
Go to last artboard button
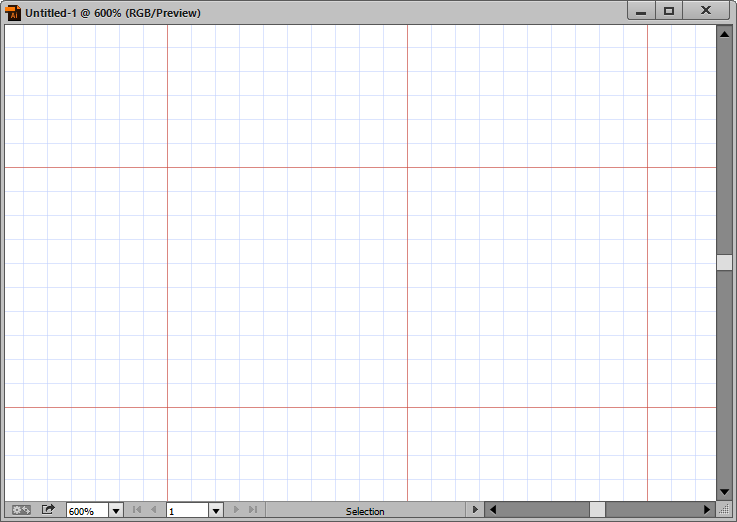point(253,510)
